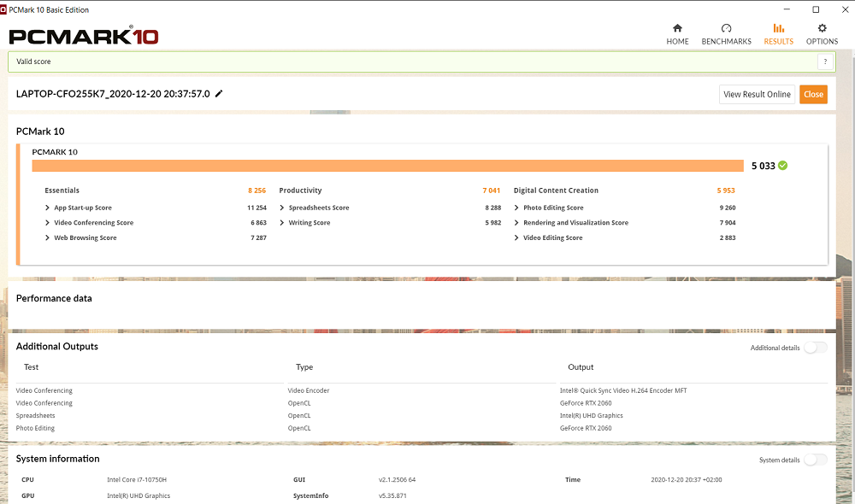The height and width of the screenshot is (504, 855).
Task: Maximize the PCMark 10 window
Action: (x=816, y=9)
